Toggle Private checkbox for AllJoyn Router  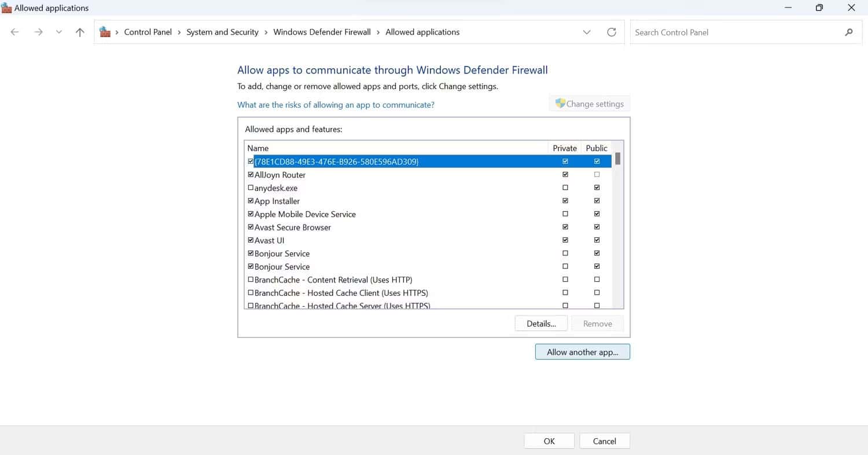click(565, 174)
